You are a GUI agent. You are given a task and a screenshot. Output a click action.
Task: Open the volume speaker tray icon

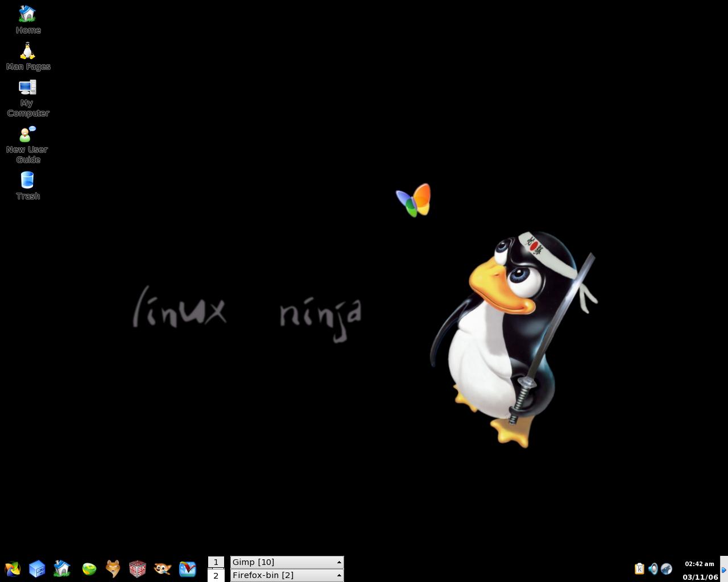tap(653, 568)
